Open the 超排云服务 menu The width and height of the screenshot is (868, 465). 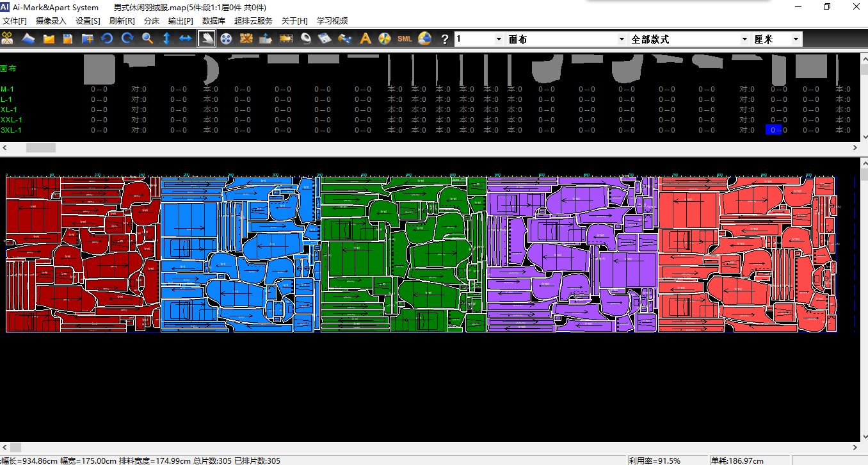coord(253,21)
